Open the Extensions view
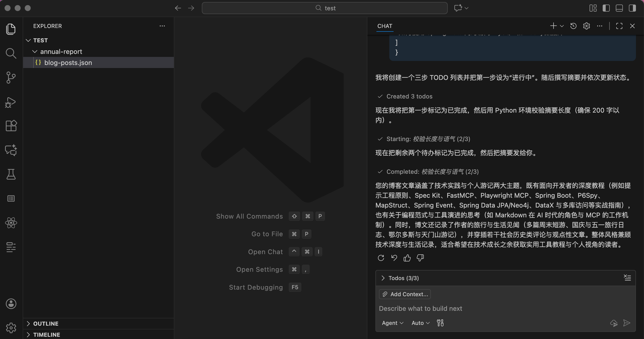Image resolution: width=644 pixels, height=339 pixels. tap(11, 126)
